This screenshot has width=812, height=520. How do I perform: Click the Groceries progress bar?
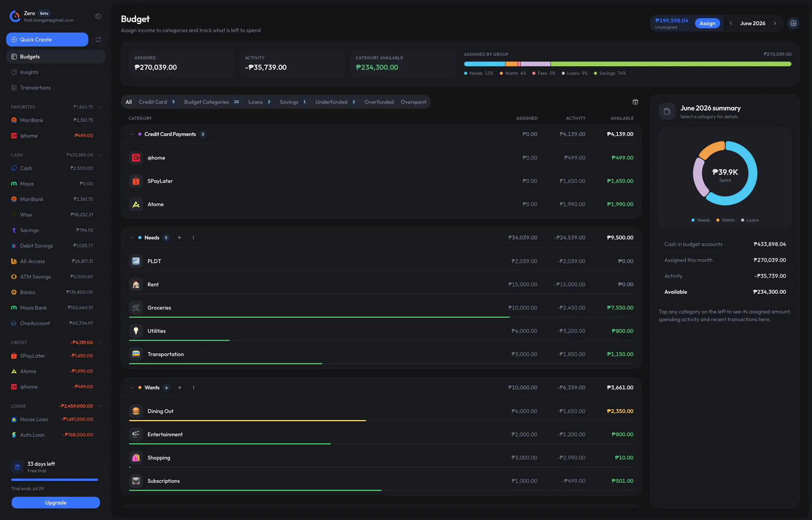click(x=381, y=317)
